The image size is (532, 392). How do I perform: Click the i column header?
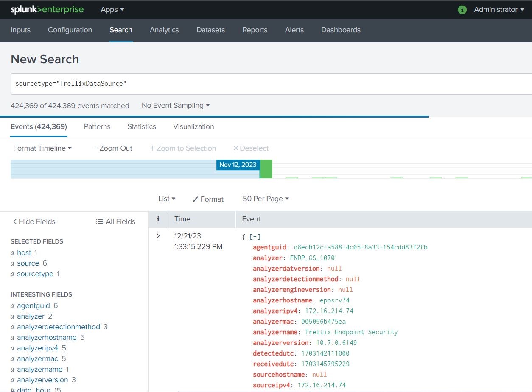[x=158, y=219]
